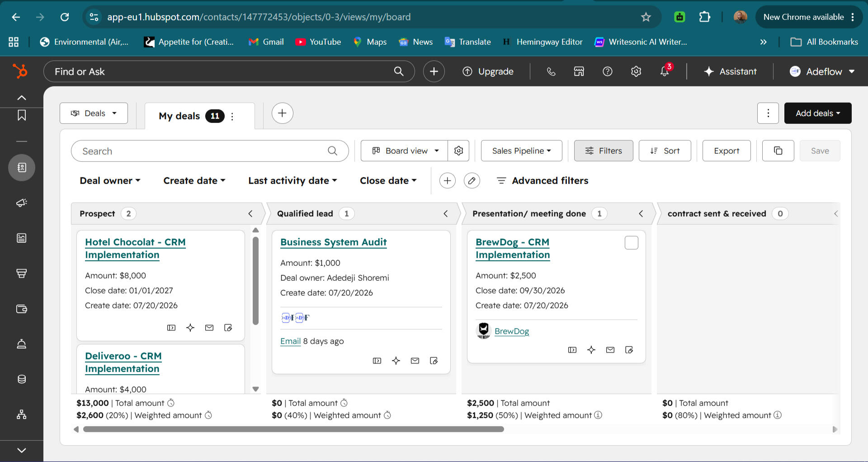Click the copy view icon next to Export
The image size is (868, 462).
click(x=778, y=151)
